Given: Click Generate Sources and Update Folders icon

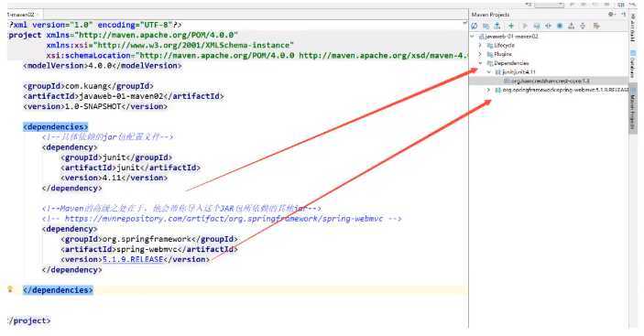Looking at the screenshot, I should tap(486, 26).
